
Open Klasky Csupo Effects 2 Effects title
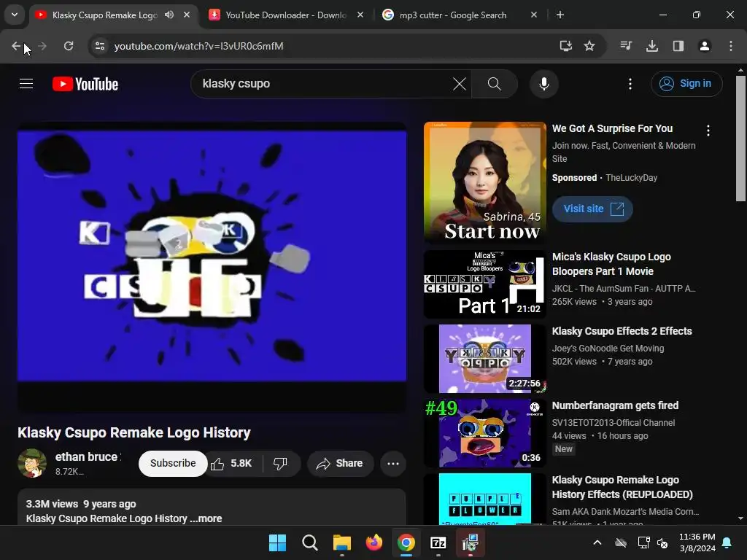622,331
